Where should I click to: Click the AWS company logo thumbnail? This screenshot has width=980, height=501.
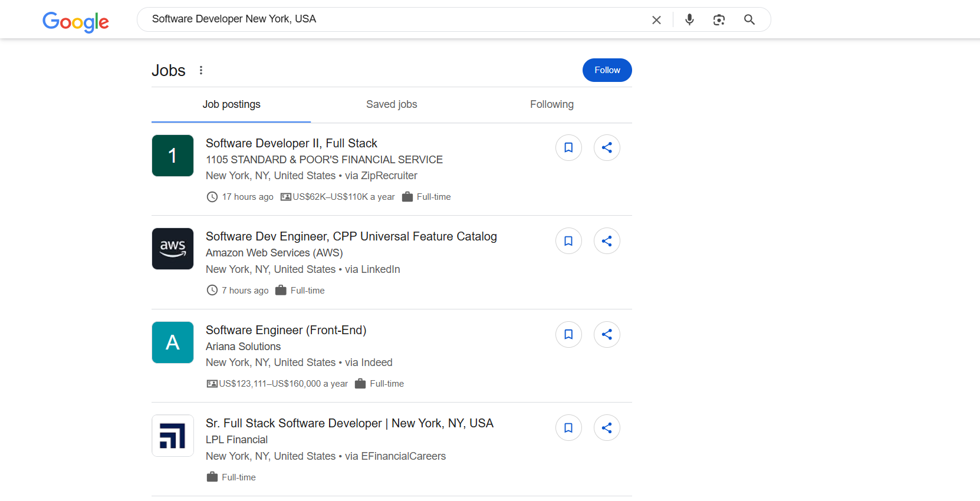[x=173, y=249]
